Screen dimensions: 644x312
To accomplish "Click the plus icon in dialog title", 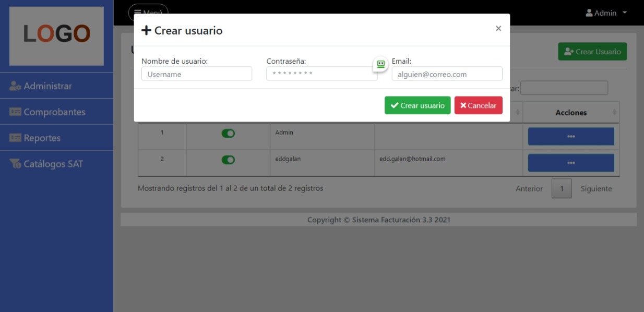I will click(147, 31).
